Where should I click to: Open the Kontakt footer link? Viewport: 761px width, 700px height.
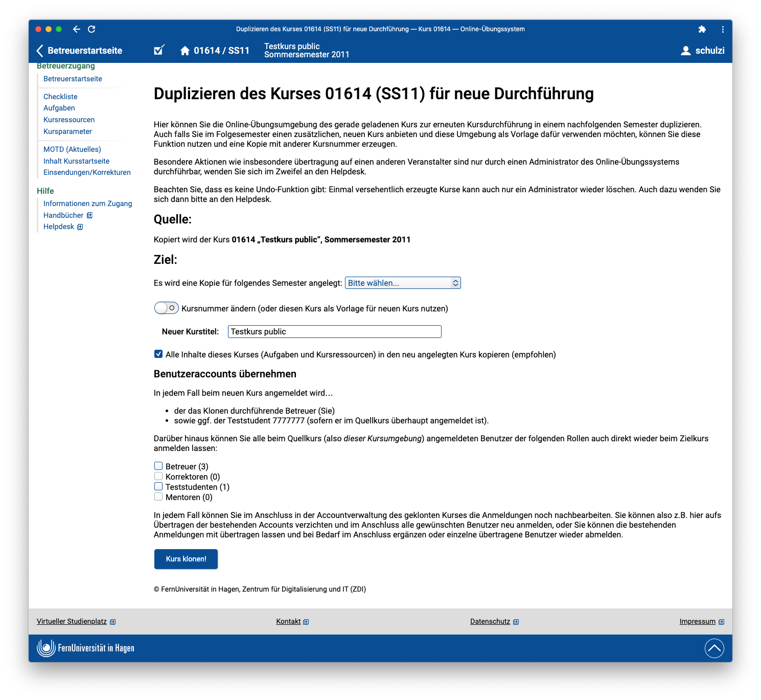(x=288, y=621)
